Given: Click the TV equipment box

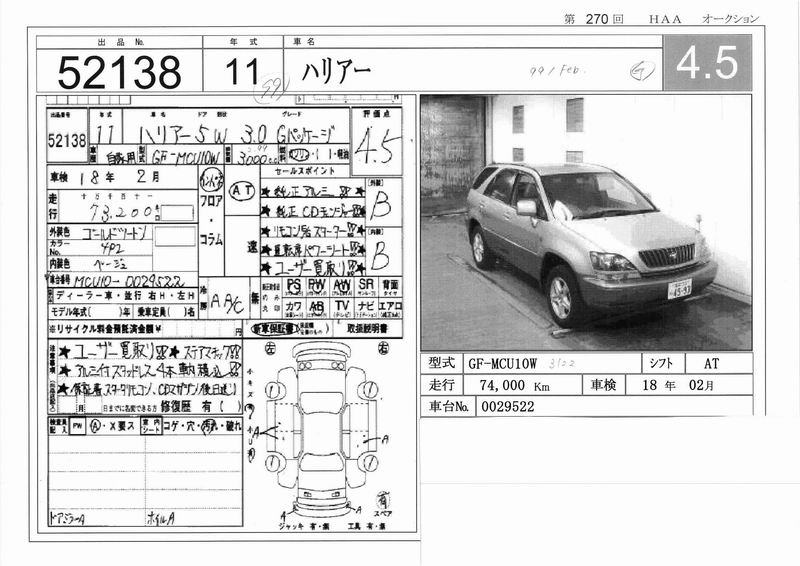Looking at the screenshot, I should point(341,308).
